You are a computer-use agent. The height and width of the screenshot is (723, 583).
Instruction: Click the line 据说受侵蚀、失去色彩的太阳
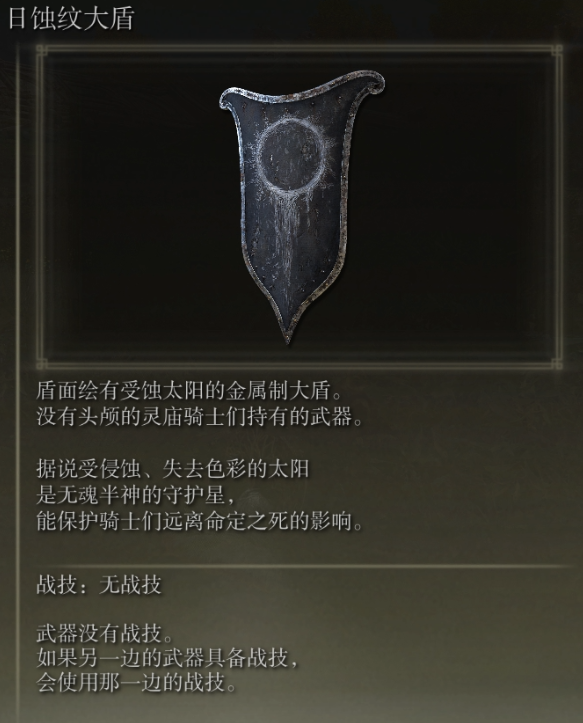pos(173,469)
